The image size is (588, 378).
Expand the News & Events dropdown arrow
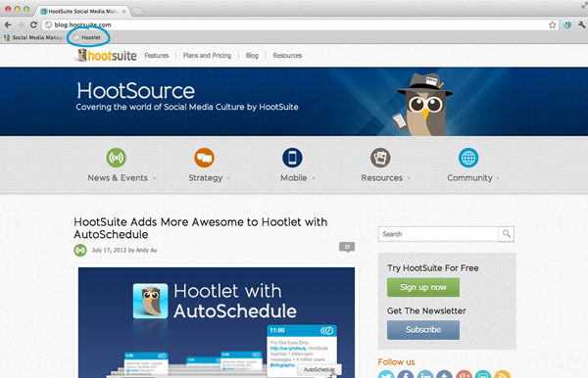click(154, 178)
